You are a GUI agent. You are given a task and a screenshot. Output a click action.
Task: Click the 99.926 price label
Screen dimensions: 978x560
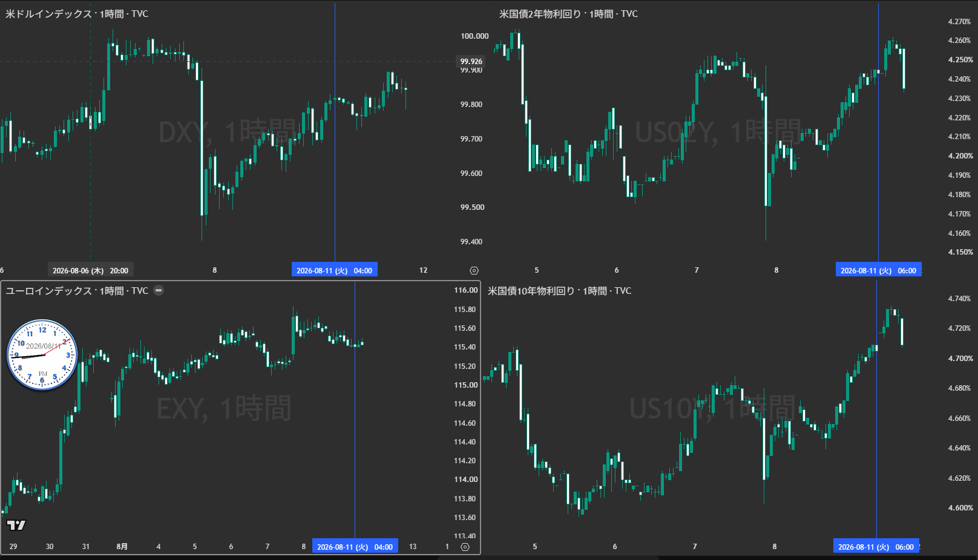tap(471, 61)
